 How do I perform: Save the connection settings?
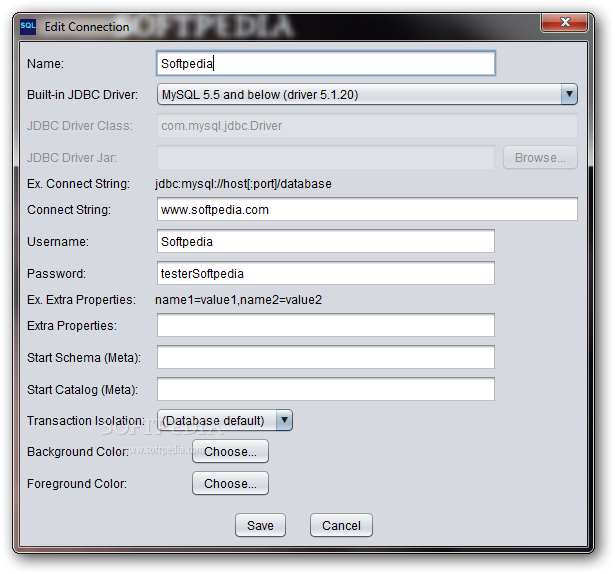tap(260, 525)
